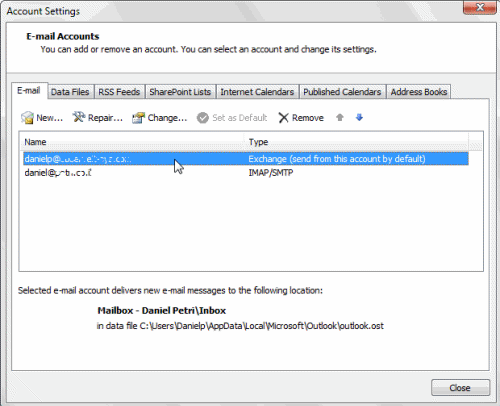This screenshot has height=406, width=500.
Task: Go to Internet Calendars tab
Action: (257, 92)
